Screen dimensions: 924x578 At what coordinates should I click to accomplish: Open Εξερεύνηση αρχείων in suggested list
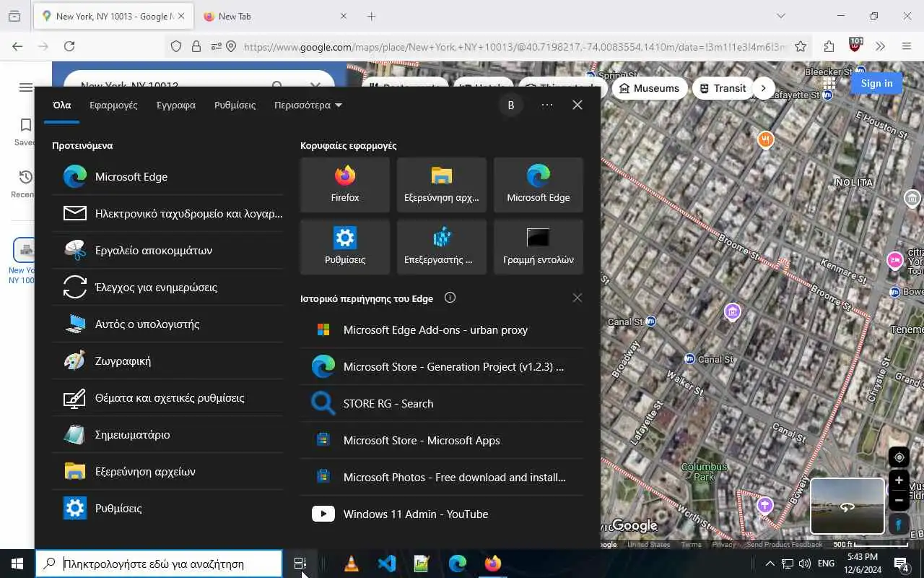167,471
